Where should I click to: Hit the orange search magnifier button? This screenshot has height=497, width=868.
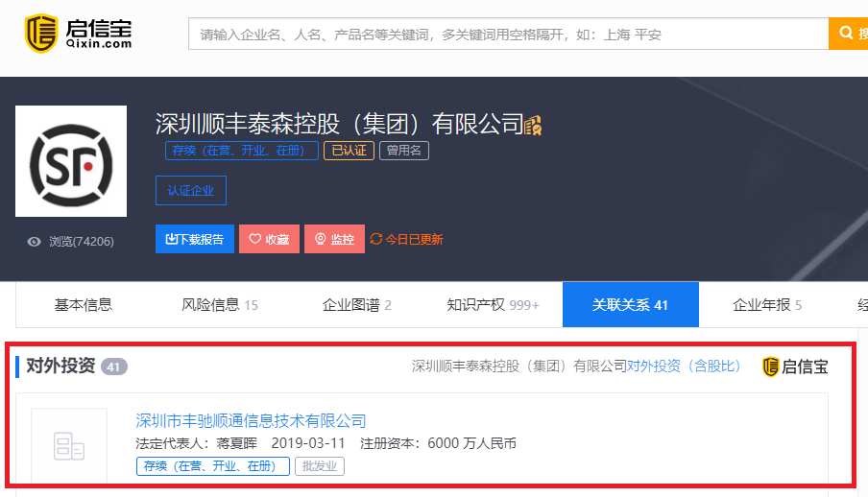click(x=848, y=34)
